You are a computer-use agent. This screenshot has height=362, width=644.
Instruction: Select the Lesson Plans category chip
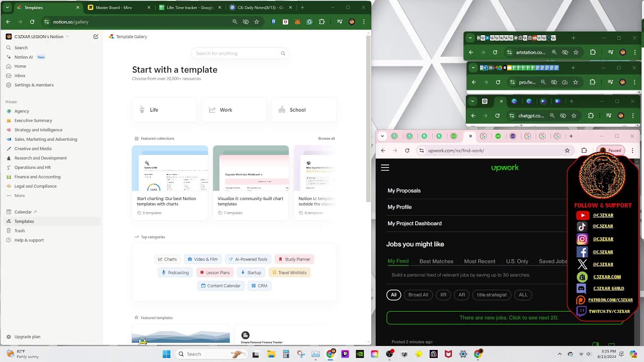(x=215, y=273)
